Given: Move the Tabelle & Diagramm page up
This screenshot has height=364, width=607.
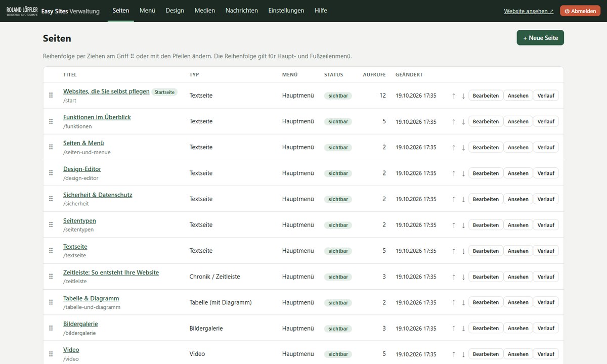Looking at the screenshot, I should [454, 302].
